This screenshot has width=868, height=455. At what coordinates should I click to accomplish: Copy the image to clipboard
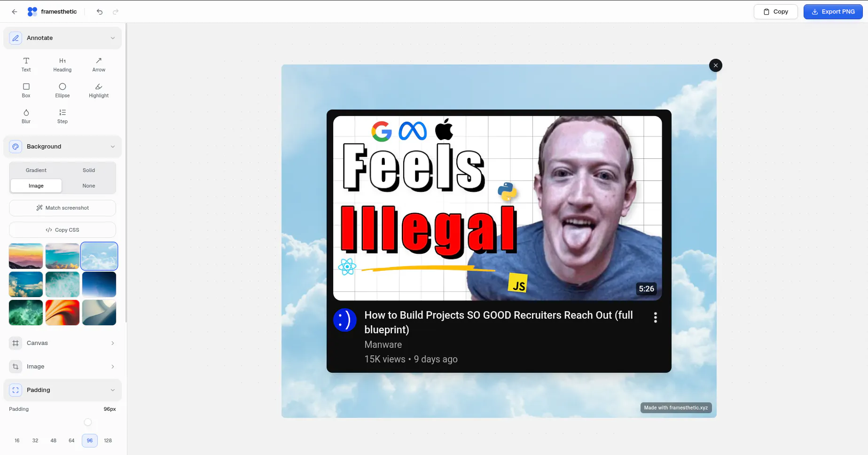(x=775, y=12)
